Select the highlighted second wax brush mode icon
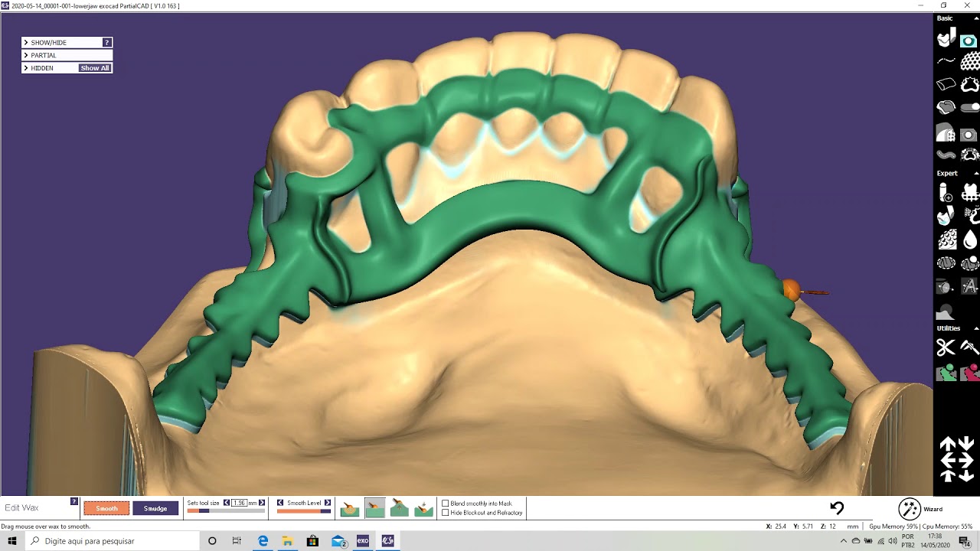980x551 pixels. [374, 508]
